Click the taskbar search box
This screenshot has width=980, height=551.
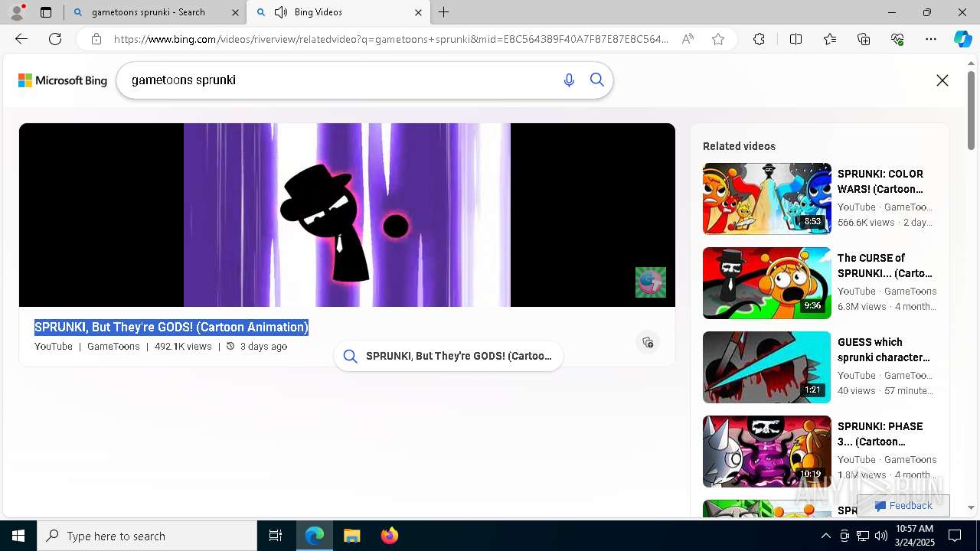coord(147,536)
